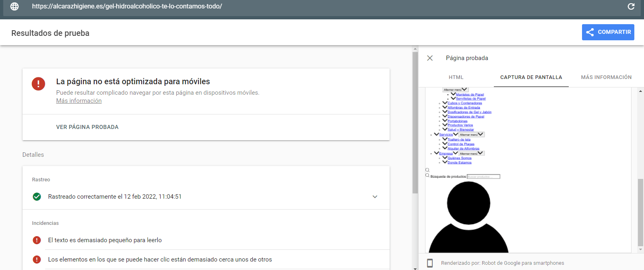The width and height of the screenshot is (644, 270).
Task: Click the black person silhouette in the preview
Action: point(469,217)
